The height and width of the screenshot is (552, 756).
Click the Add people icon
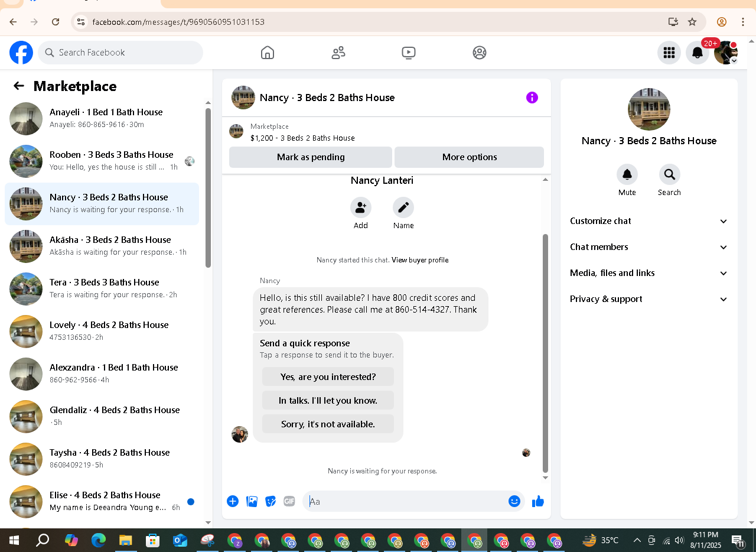361,207
